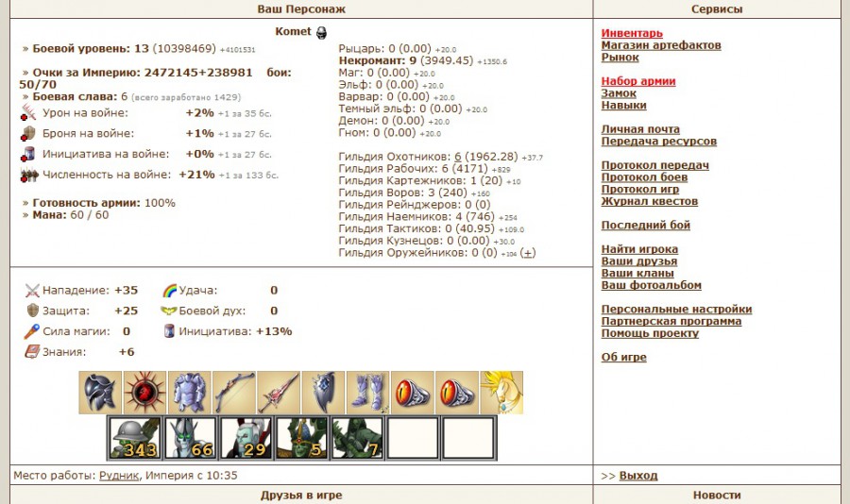Click the Рудник workplace link

click(x=119, y=476)
